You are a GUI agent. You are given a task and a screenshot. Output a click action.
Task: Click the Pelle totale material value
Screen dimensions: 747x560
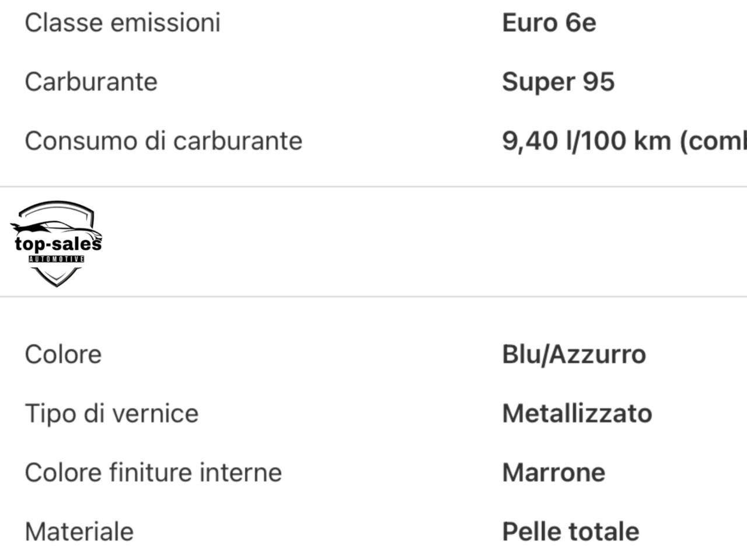click(x=570, y=531)
